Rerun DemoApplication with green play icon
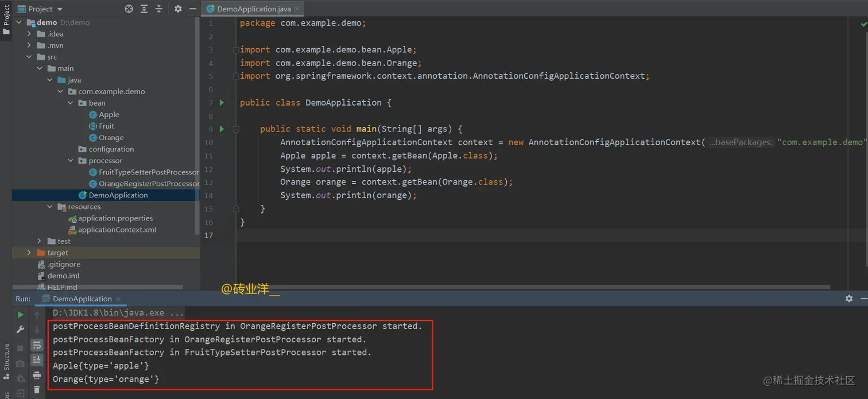Screen dimensions: 868x399 coord(21,315)
